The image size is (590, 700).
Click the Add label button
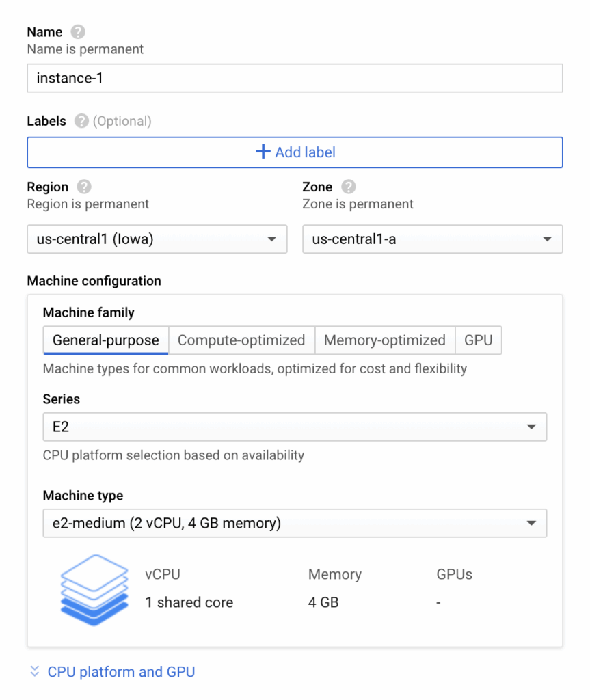pos(294,152)
